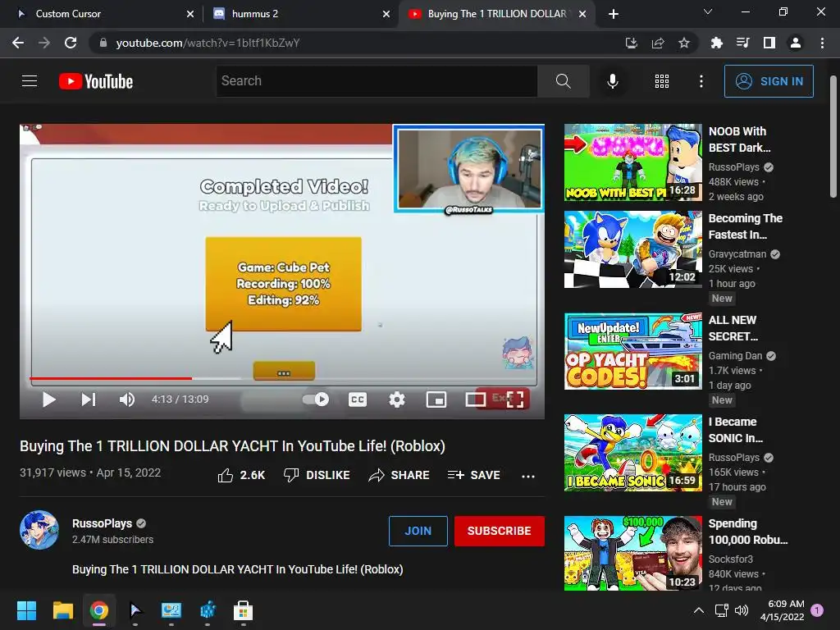The height and width of the screenshot is (630, 840).
Task: Go to YouTube home via logo
Action: pyautogui.click(x=96, y=81)
